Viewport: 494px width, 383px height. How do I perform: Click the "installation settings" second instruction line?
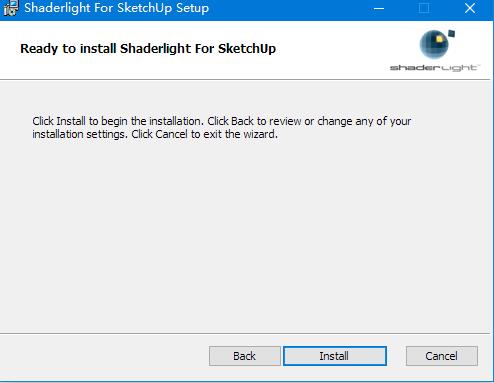pyautogui.click(x=155, y=134)
